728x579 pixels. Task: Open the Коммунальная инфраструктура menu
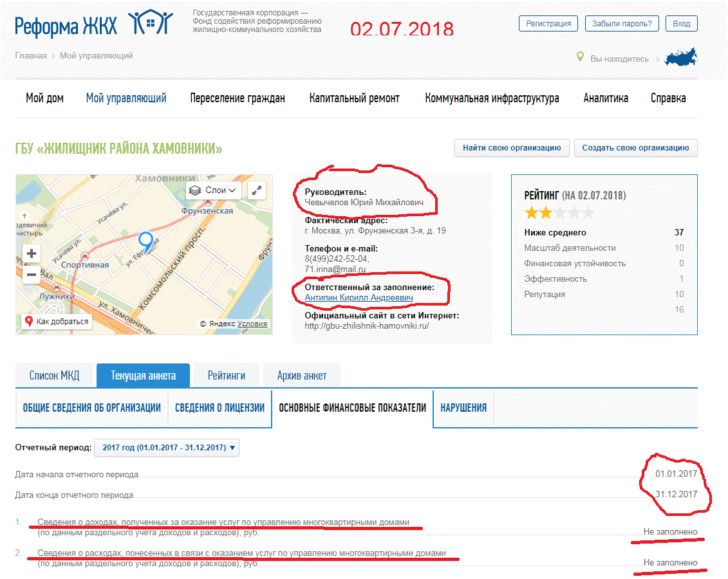point(492,98)
